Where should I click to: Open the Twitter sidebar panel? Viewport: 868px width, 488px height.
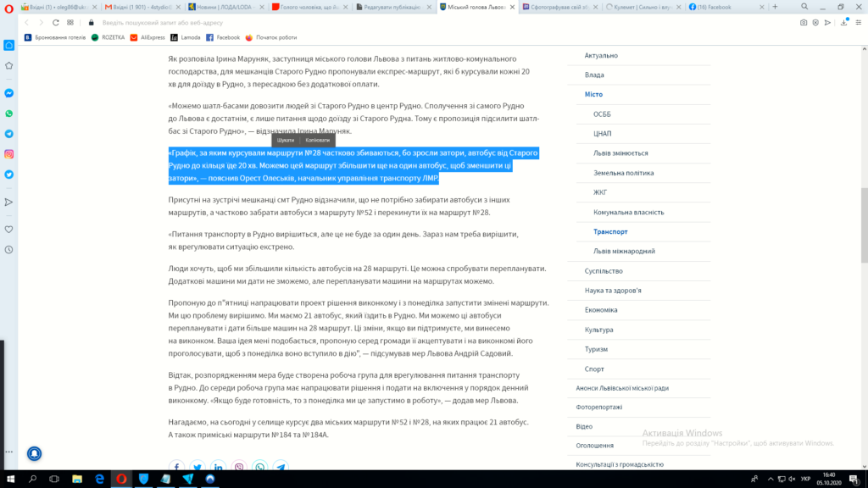(8, 175)
